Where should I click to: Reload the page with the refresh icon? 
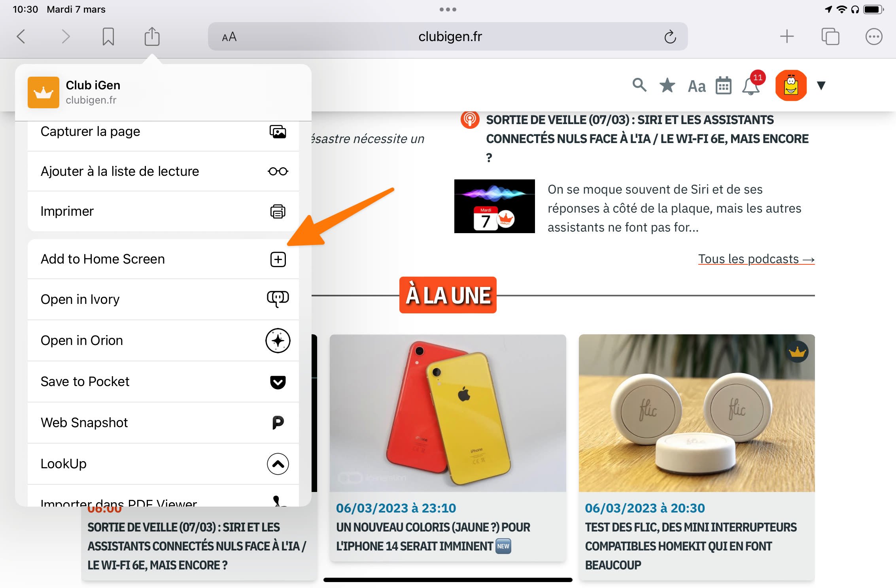click(670, 37)
